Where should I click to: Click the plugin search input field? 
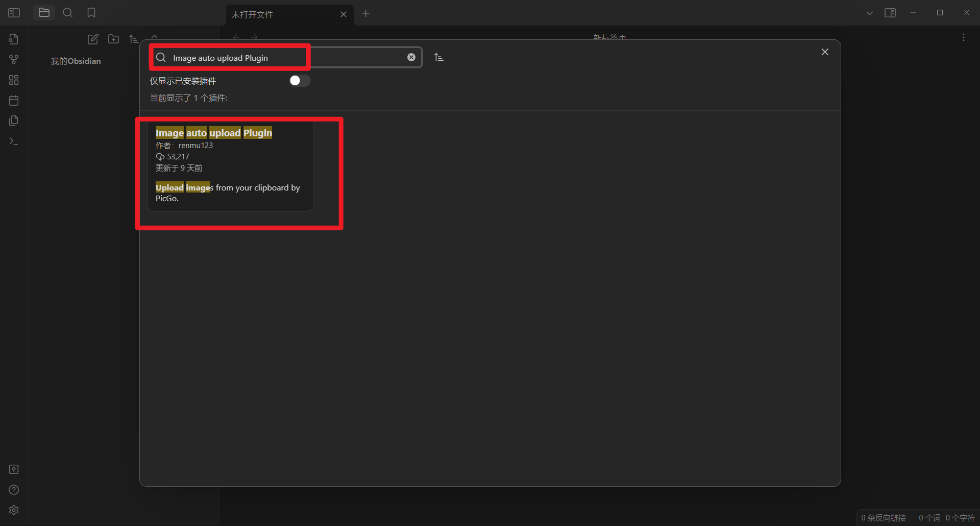click(x=286, y=57)
